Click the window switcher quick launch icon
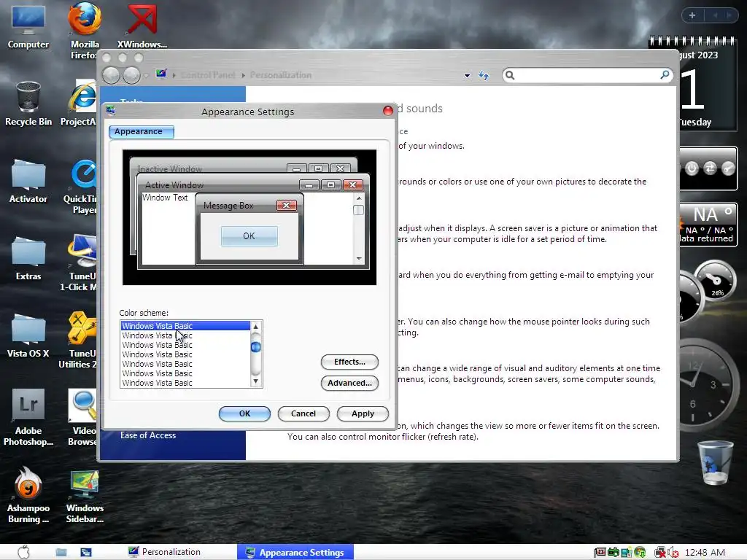Viewport: 747px width, 560px height. (x=86, y=553)
